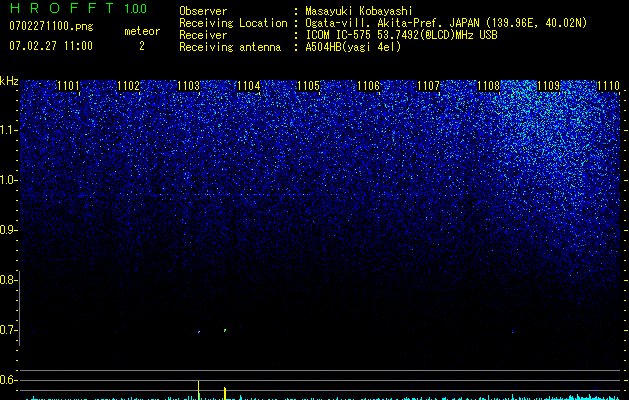Click the timestamp 07.02.27 11:00
This screenshot has width=629, height=400.
(51, 46)
